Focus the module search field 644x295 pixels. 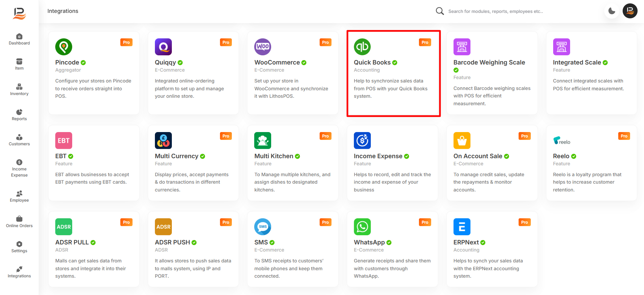click(496, 11)
